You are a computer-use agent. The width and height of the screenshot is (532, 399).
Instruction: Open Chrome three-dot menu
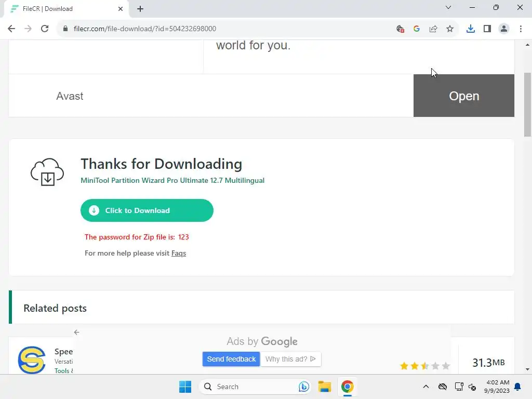tap(521, 29)
